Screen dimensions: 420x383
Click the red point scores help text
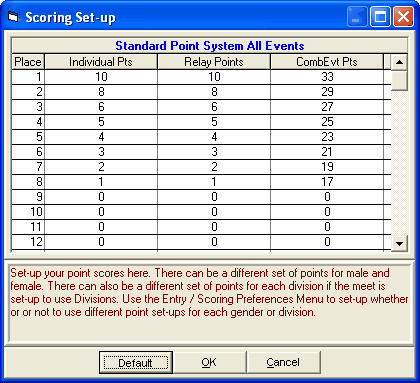click(x=209, y=293)
